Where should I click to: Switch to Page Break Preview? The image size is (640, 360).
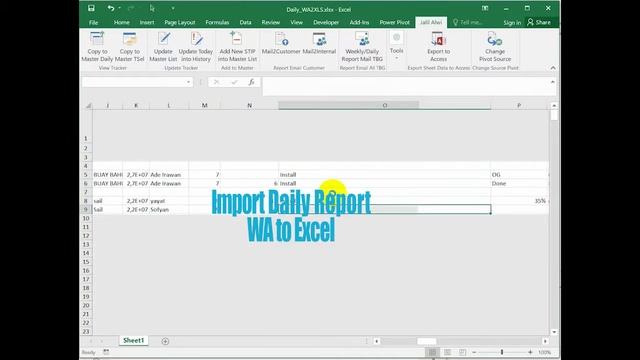click(462, 352)
